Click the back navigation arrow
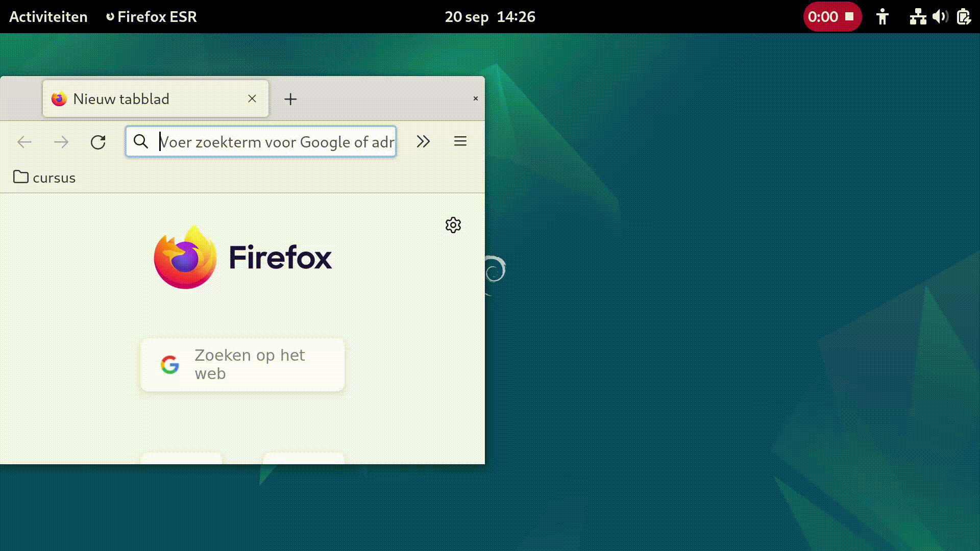The height and width of the screenshot is (551, 980). click(24, 142)
